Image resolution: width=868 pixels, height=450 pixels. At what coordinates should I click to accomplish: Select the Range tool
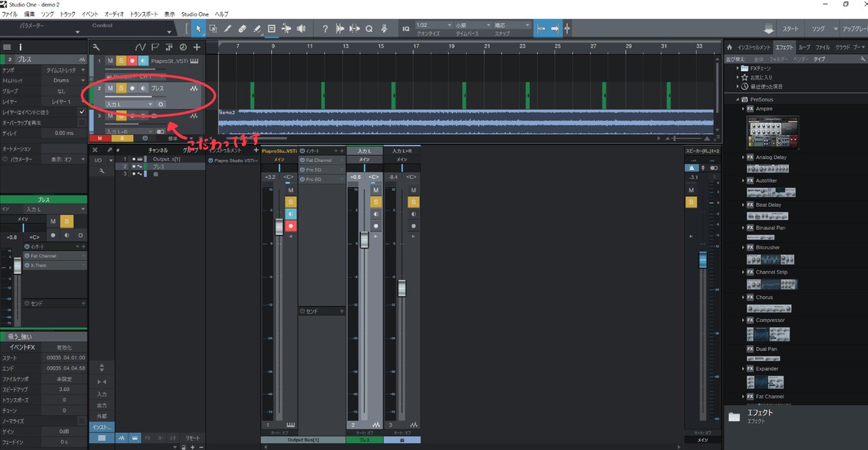coord(213,28)
